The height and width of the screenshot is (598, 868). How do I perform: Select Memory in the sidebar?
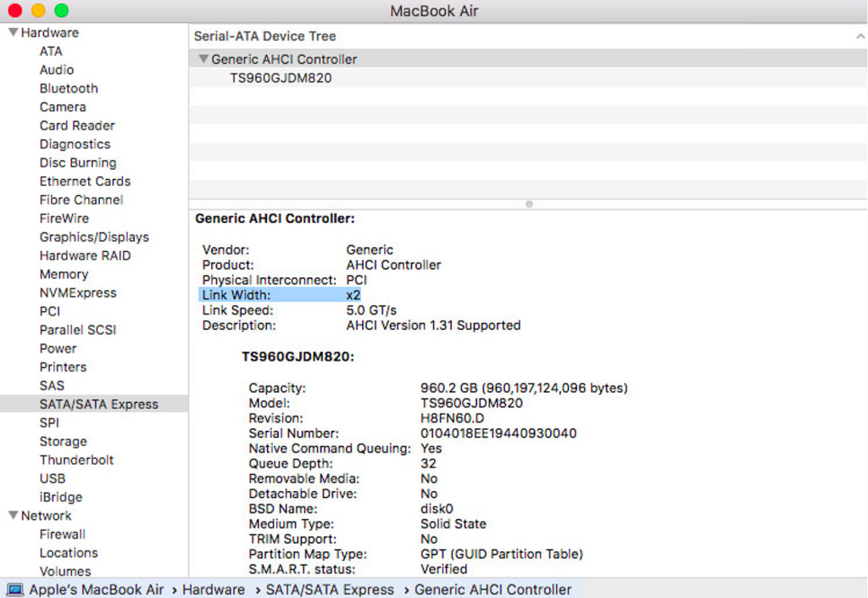[64, 274]
